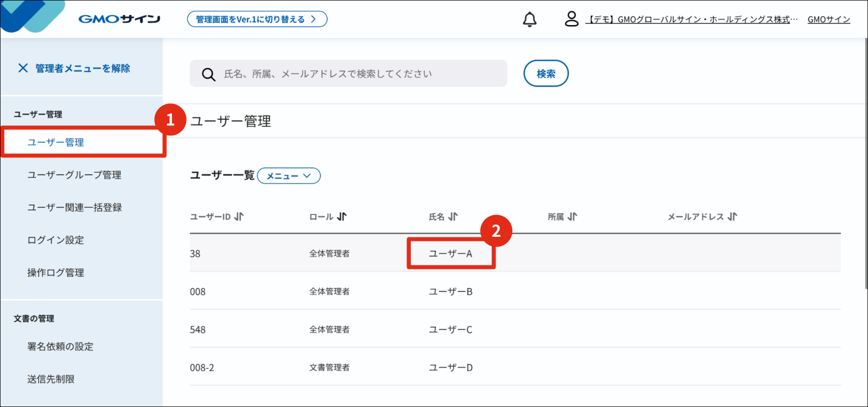868x407 pixels.
Task: Select the name ユーザーC
Action: coord(450,330)
